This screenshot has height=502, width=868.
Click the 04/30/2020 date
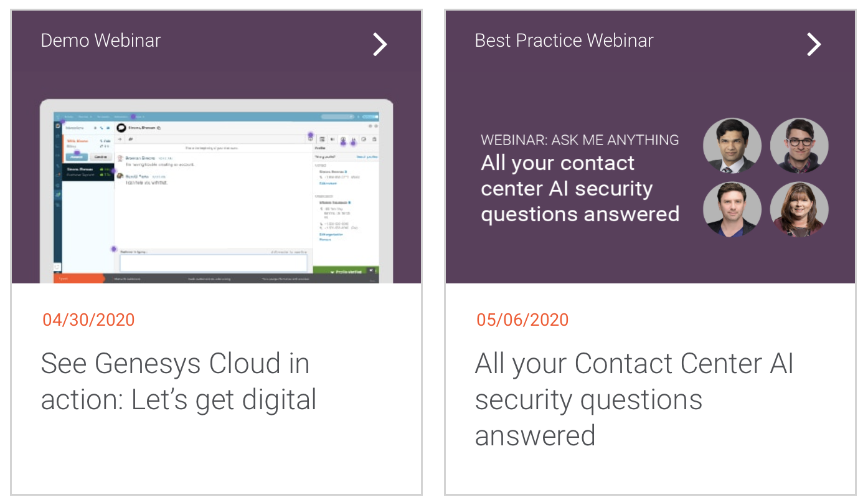pyautogui.click(x=88, y=320)
